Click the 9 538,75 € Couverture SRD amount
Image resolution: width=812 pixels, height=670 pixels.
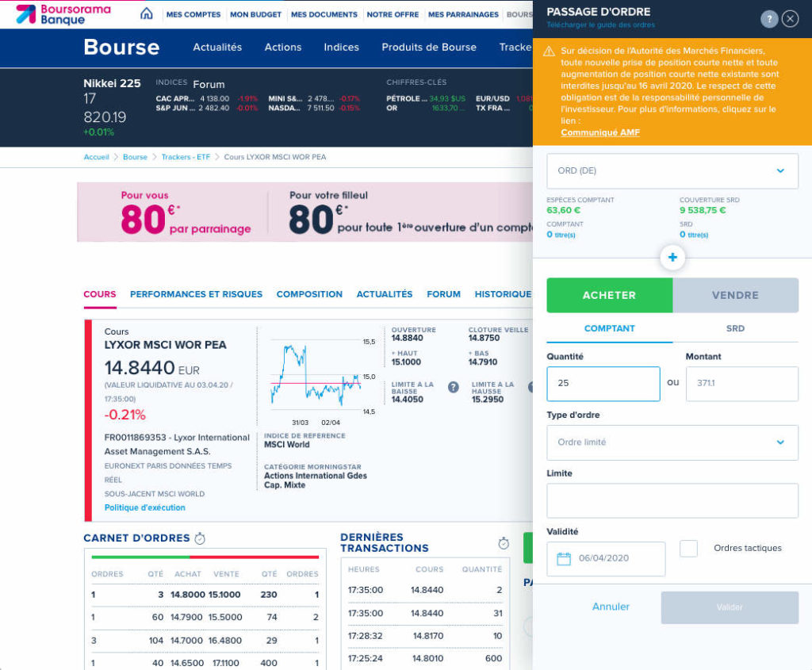point(703,210)
